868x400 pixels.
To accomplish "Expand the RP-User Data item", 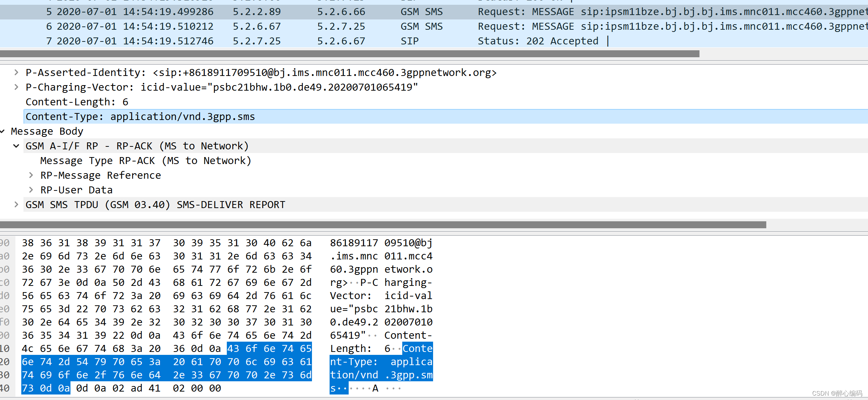I will 31,190.
